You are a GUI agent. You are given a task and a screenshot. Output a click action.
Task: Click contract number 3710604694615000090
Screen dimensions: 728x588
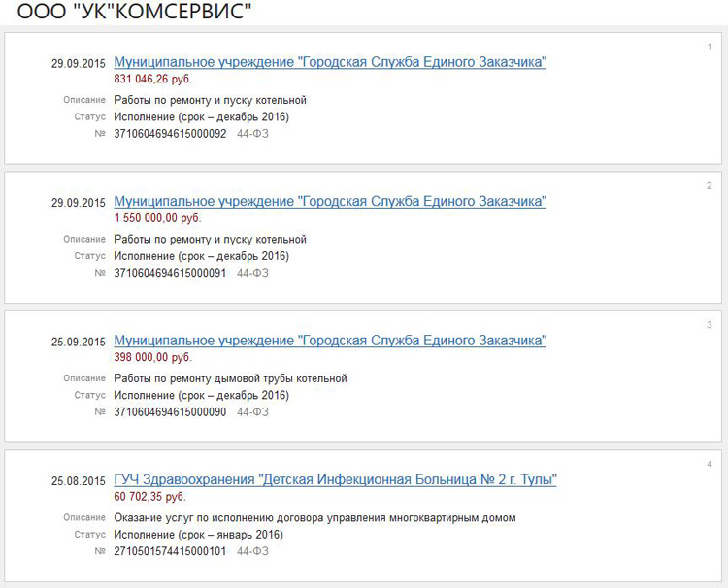[x=170, y=412]
